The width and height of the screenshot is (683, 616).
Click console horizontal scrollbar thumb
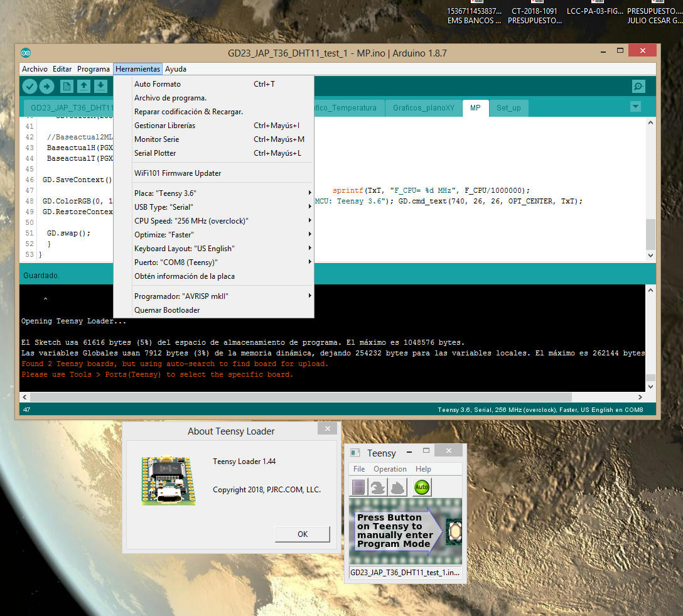(301, 397)
